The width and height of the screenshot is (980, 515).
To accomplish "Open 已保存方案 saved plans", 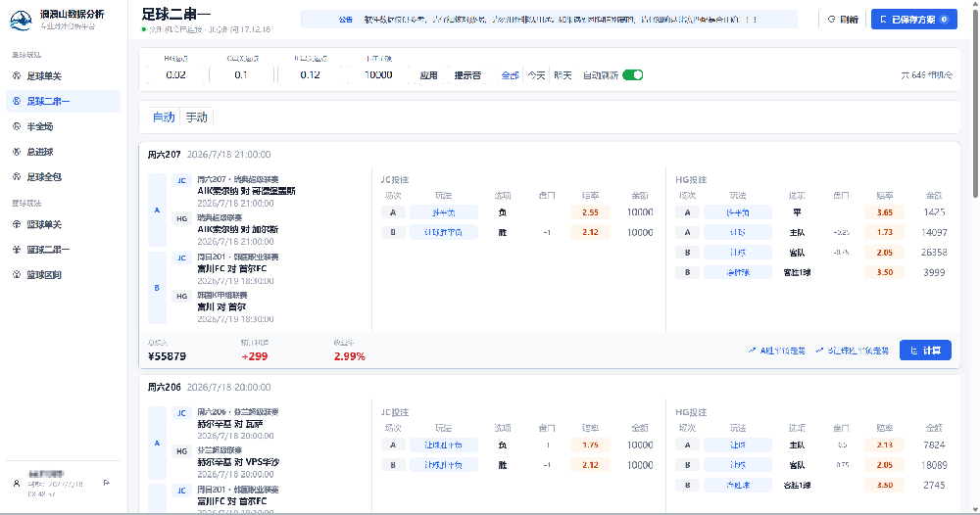I will (x=913, y=20).
